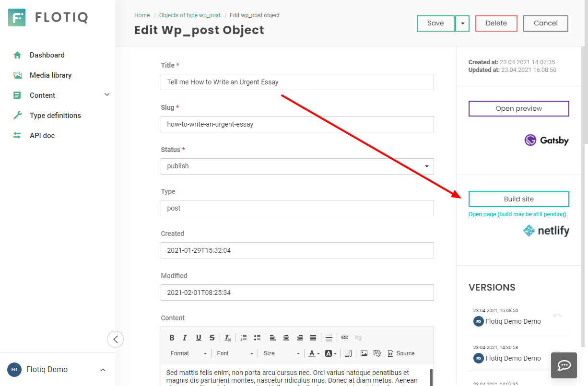588x386 pixels.
Task: Click the insert link icon
Action: coord(344,338)
